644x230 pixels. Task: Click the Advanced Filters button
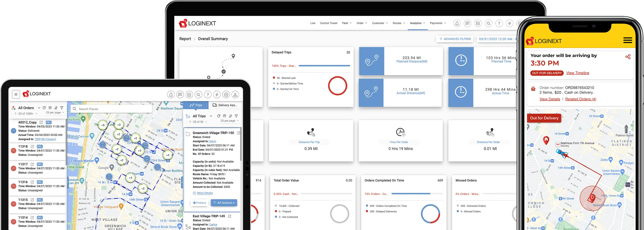coord(455,39)
